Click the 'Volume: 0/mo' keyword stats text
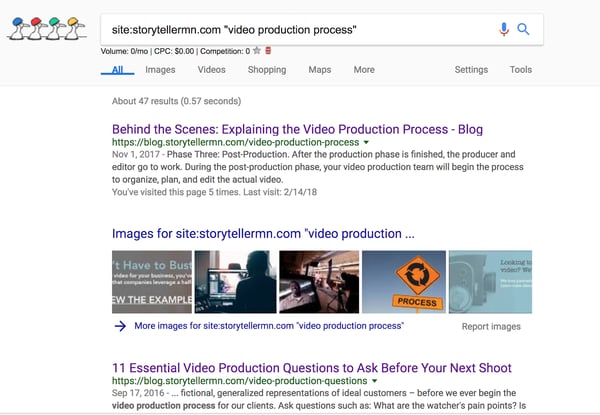 click(124, 51)
